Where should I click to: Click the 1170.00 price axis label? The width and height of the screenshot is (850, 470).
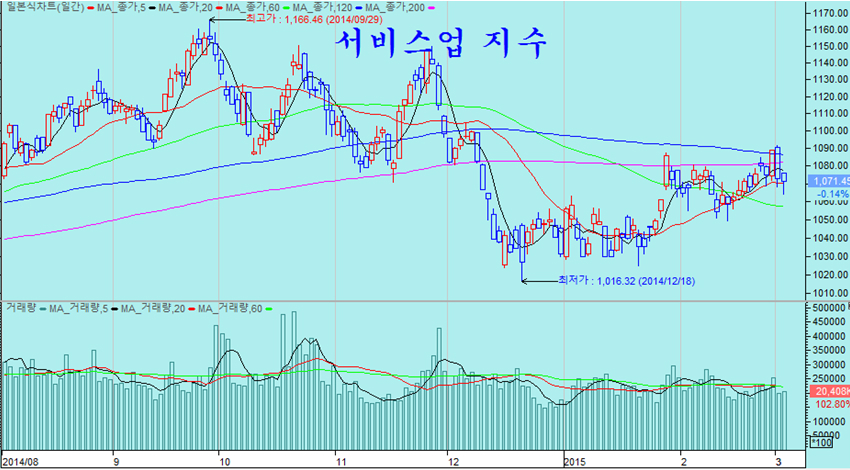click(829, 13)
